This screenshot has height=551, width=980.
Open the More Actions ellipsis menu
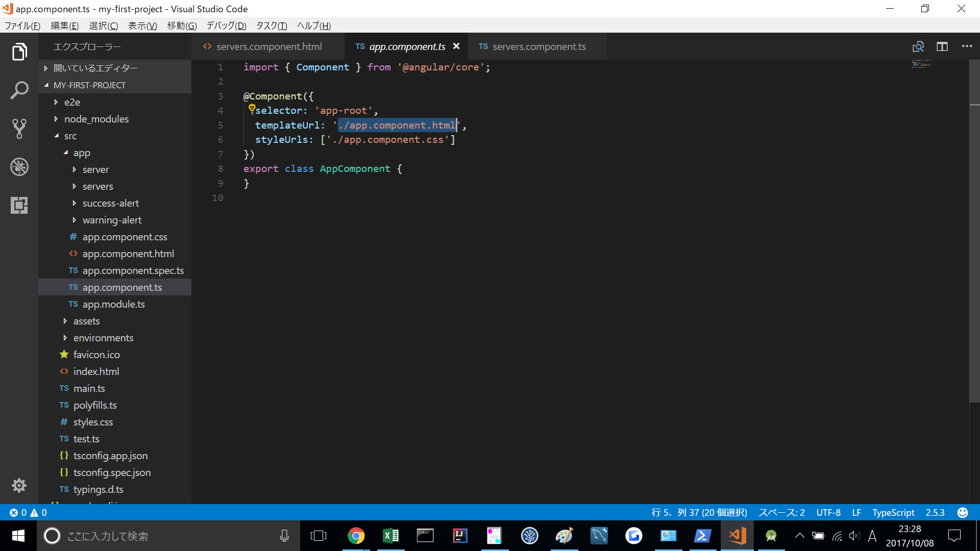click(x=967, y=46)
